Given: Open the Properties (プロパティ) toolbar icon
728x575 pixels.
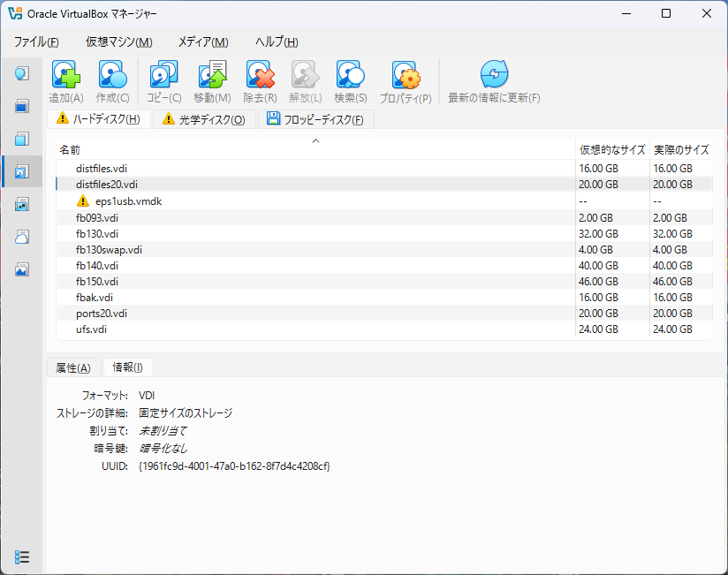Looking at the screenshot, I should coord(406,75).
